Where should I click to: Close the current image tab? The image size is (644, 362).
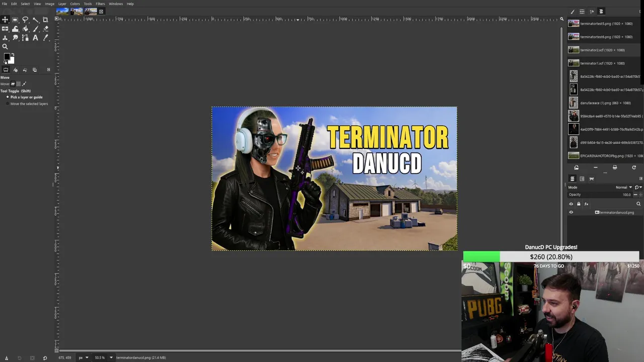pyautogui.click(x=101, y=12)
